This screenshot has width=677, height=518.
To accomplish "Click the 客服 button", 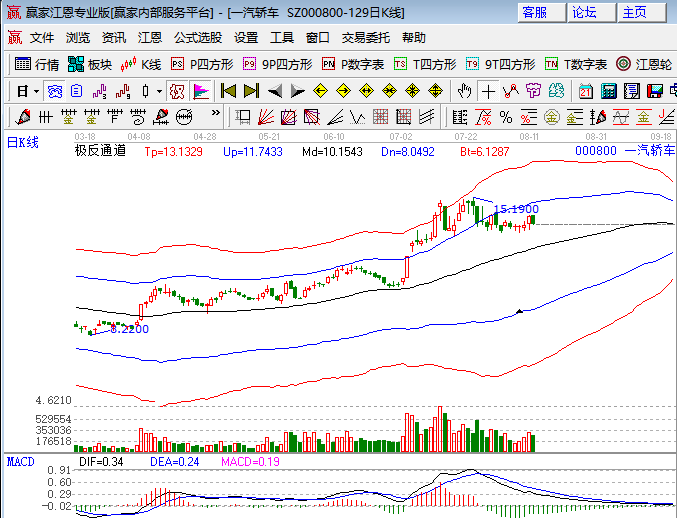I will (541, 13).
